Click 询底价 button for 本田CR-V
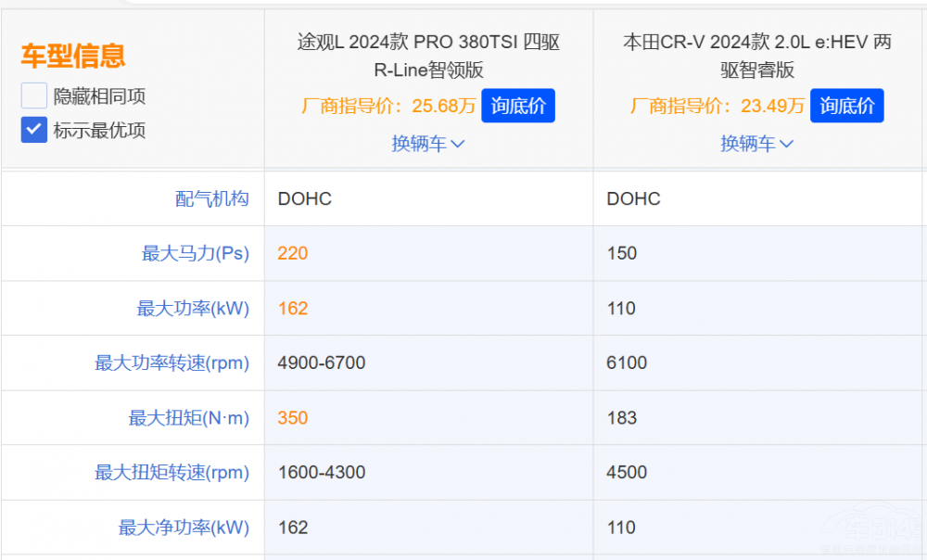This screenshot has width=927, height=560. coord(846,106)
